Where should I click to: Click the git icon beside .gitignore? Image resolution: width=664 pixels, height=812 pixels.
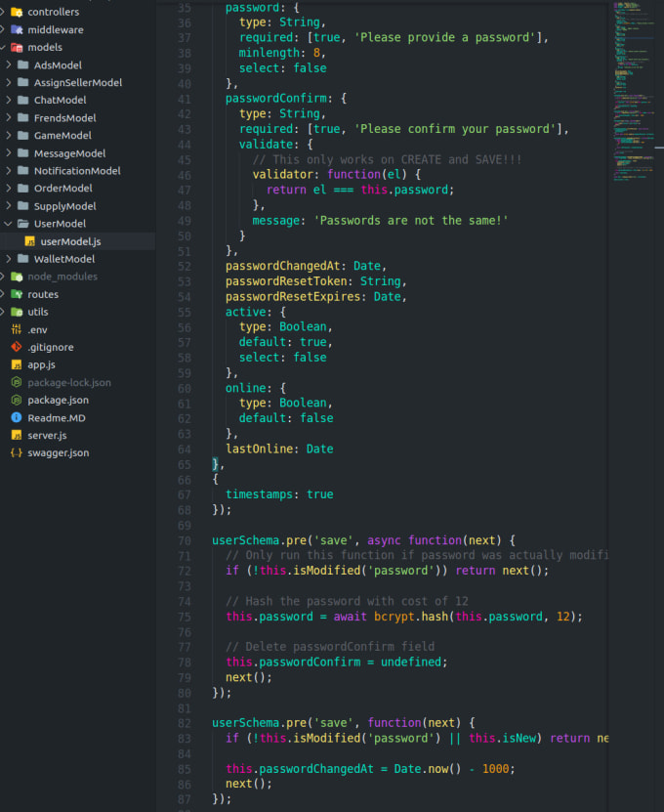tap(17, 347)
